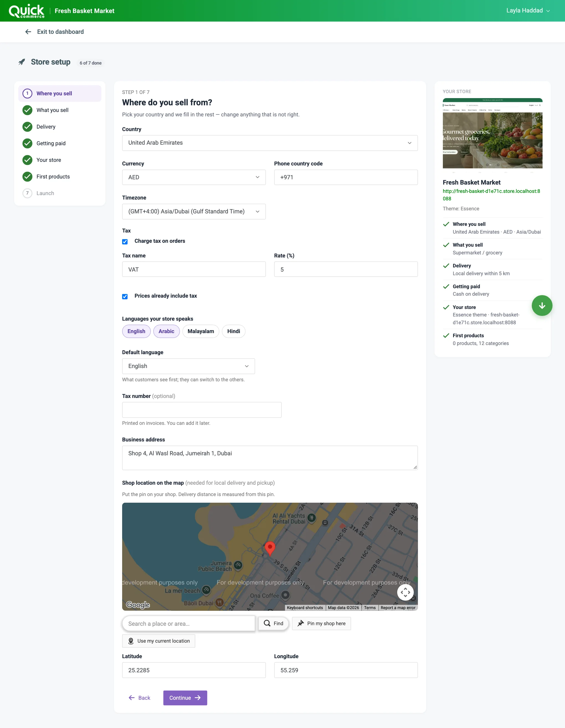This screenshot has height=728, width=565.
Task: Click the Find search button
Action: 274,623
